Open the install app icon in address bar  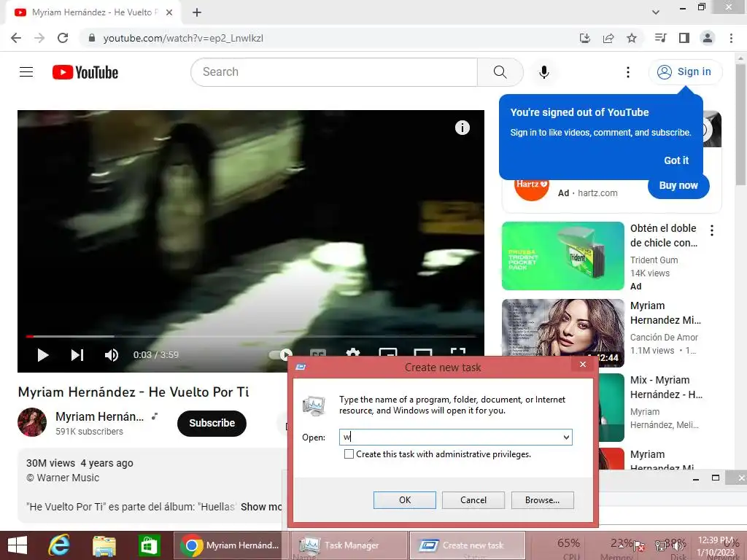585,38
